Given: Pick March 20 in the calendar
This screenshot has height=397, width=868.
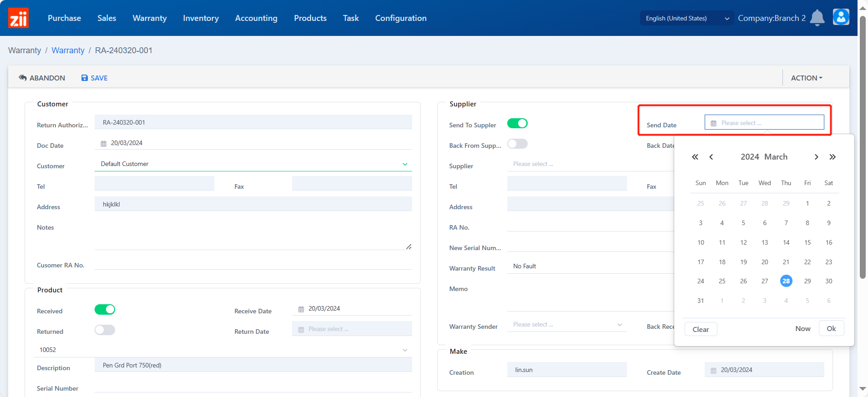Looking at the screenshot, I should pyautogui.click(x=764, y=262).
